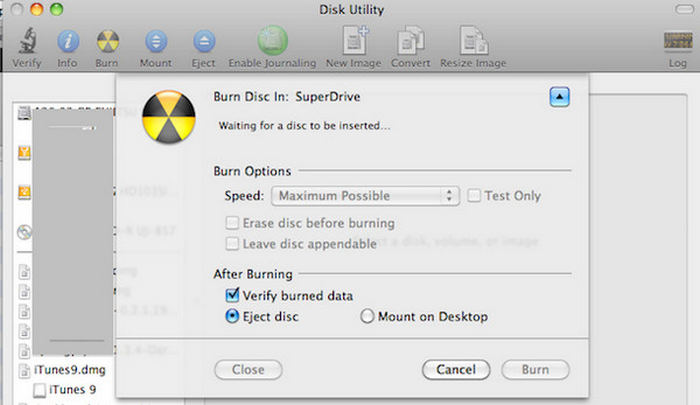Uncheck Verify burned data

(x=232, y=295)
